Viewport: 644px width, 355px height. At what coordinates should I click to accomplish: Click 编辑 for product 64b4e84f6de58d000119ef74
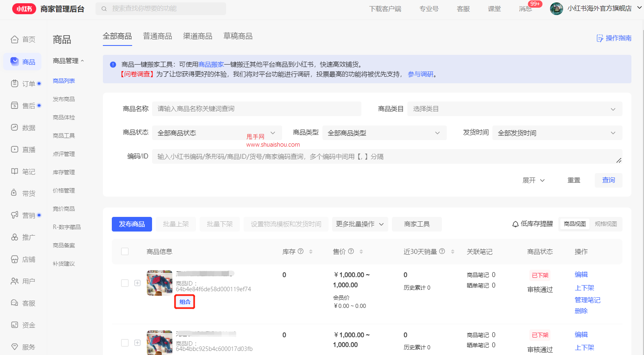581,275
